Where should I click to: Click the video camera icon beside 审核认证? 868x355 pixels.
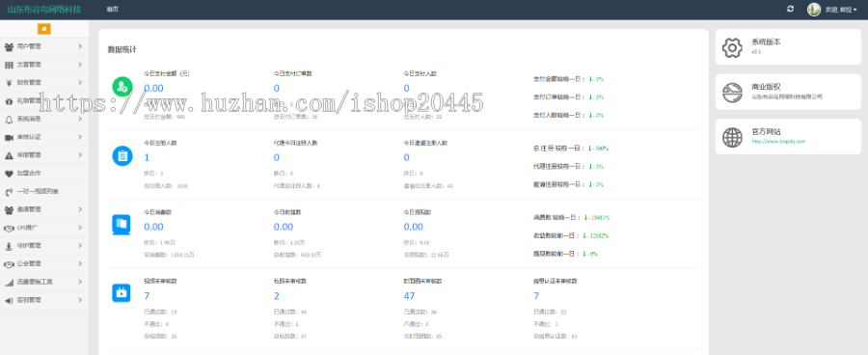click(x=9, y=137)
